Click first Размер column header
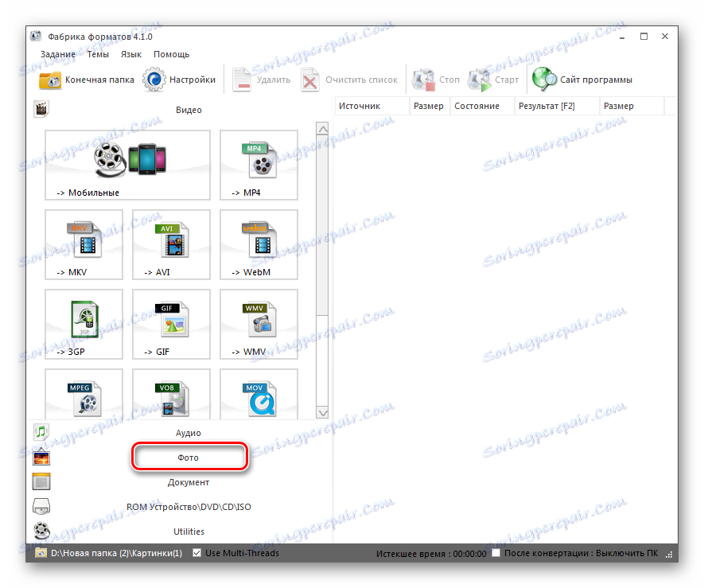Viewport: 704px width, 588px height. [430, 106]
